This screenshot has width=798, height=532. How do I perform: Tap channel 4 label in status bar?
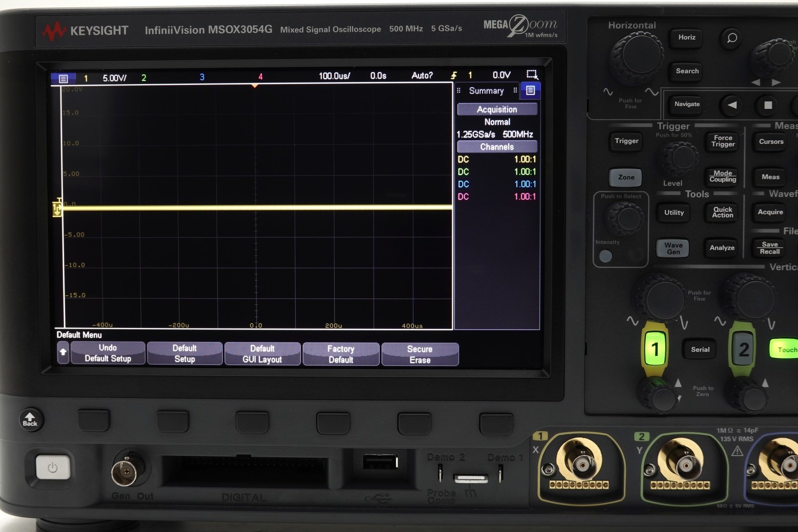point(260,76)
